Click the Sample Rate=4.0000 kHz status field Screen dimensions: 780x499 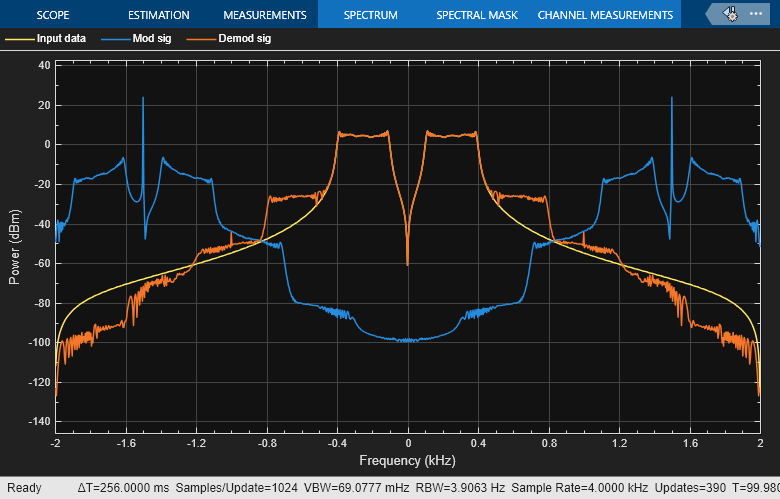click(x=573, y=488)
